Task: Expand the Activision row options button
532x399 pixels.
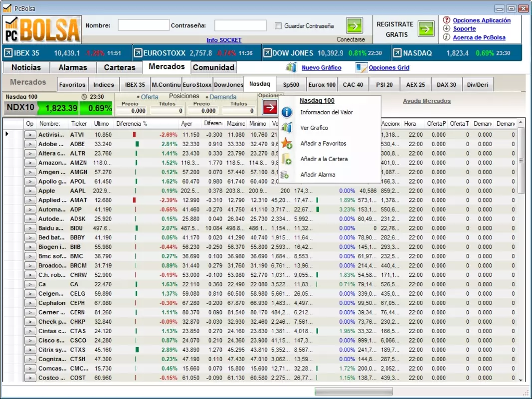Action: (x=30, y=135)
